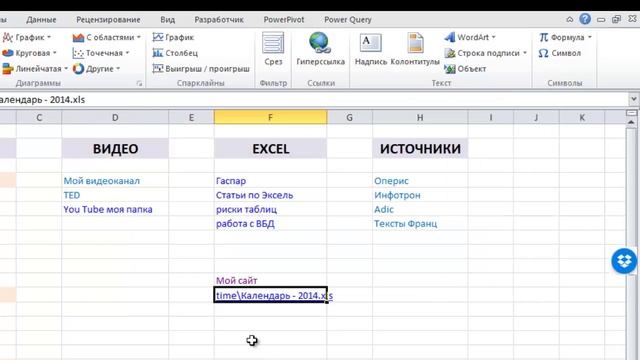Open the Инфотрон link

point(397,195)
